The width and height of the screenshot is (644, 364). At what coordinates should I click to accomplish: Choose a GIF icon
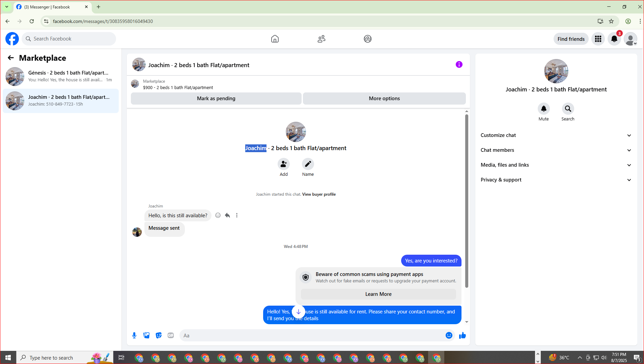coord(171,335)
